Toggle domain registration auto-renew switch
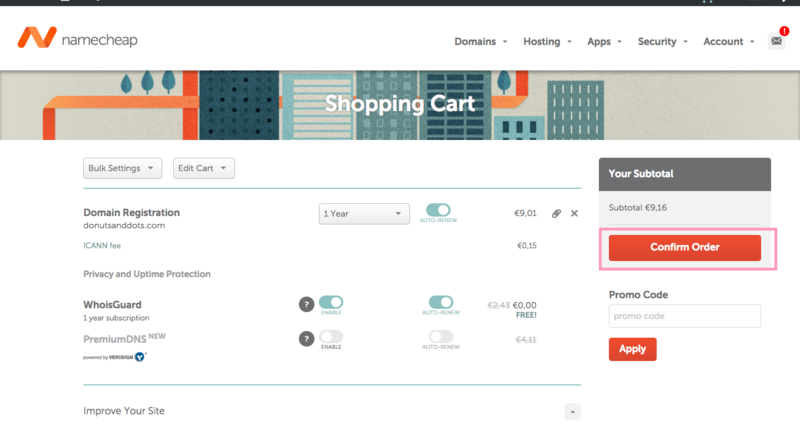This screenshot has width=800, height=436. (438, 210)
